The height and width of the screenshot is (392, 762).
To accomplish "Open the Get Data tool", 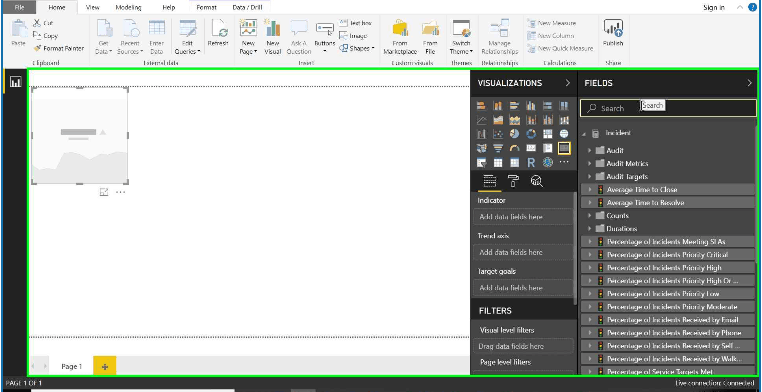I will tap(104, 36).
